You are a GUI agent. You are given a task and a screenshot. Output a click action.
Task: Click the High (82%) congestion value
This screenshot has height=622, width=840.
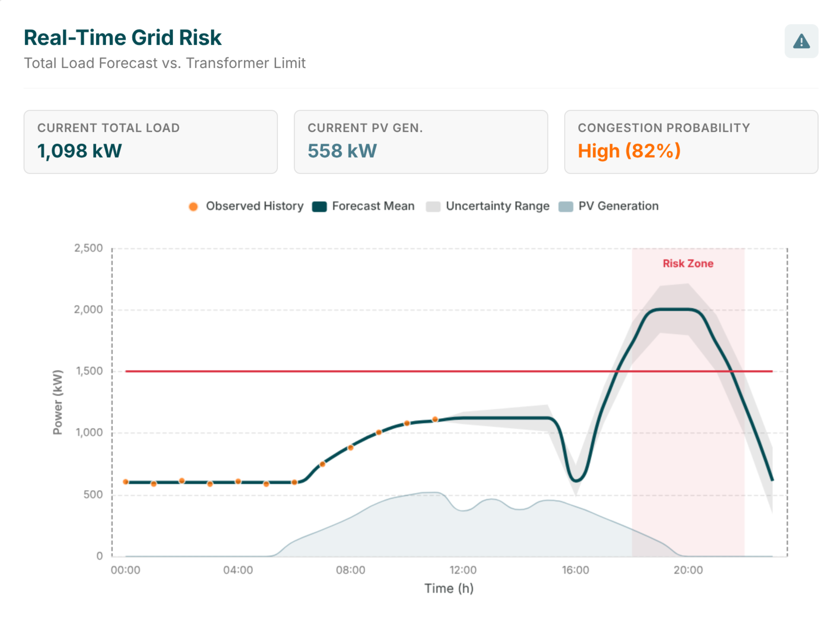tap(629, 151)
